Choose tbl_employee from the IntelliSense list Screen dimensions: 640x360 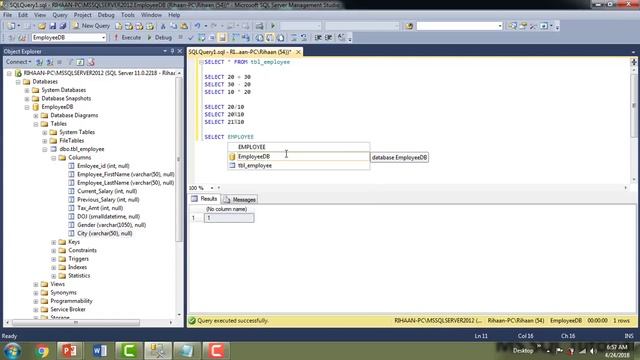click(x=298, y=165)
